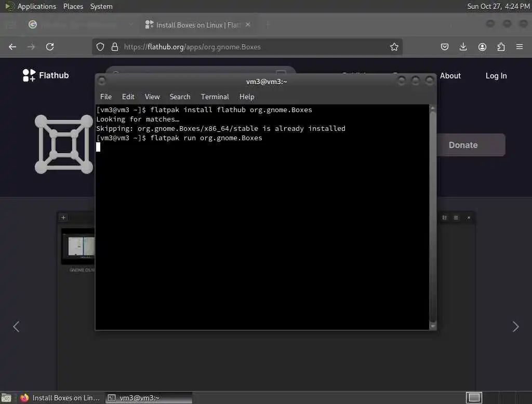532x404 pixels.
Task: Switch to Install Boxes on Linux tab
Action: click(x=198, y=25)
